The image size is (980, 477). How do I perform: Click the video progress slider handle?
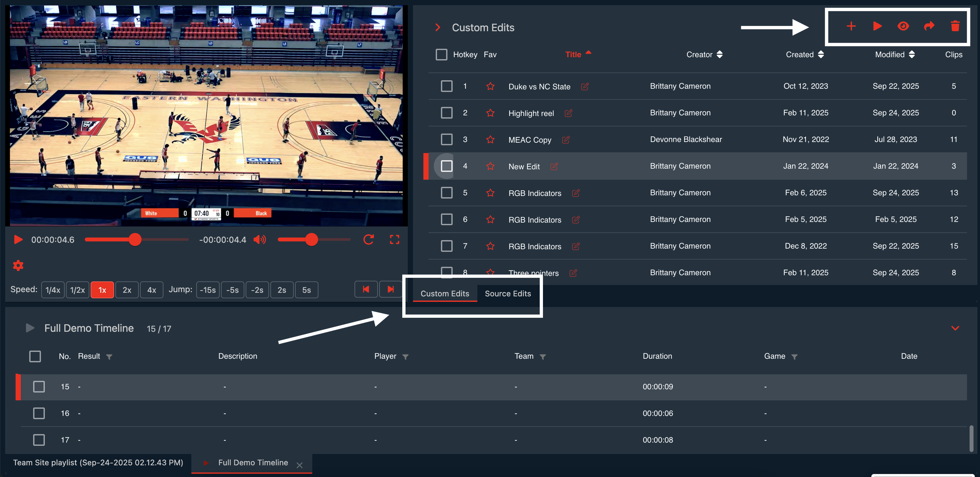[x=135, y=240]
